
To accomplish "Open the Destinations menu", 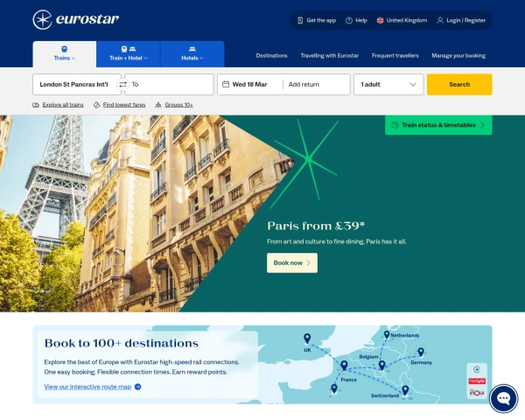I will click(271, 56).
